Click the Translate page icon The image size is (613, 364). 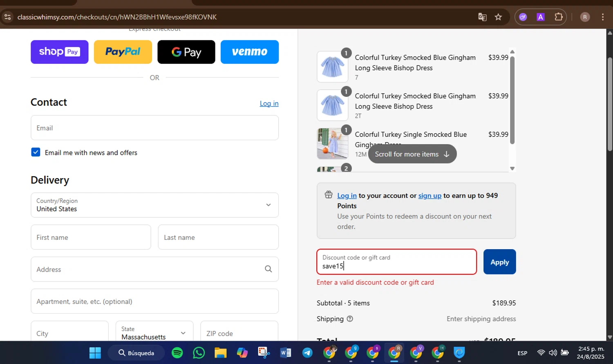[x=482, y=17]
